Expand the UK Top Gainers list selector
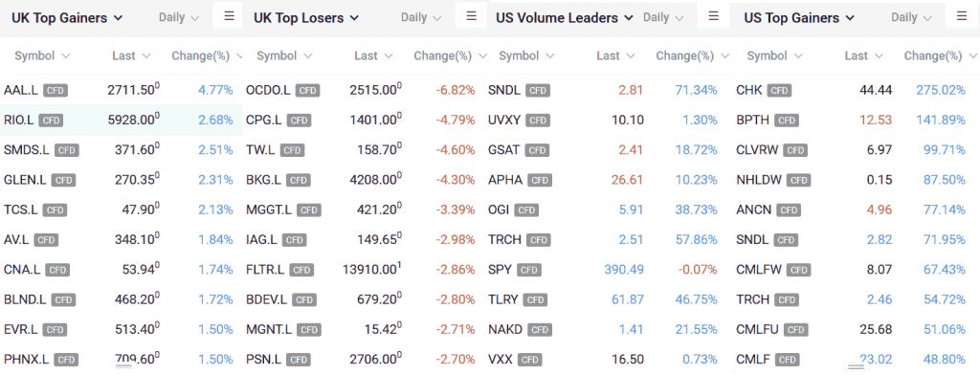This screenshot has width=980, height=375. pyautogui.click(x=68, y=17)
